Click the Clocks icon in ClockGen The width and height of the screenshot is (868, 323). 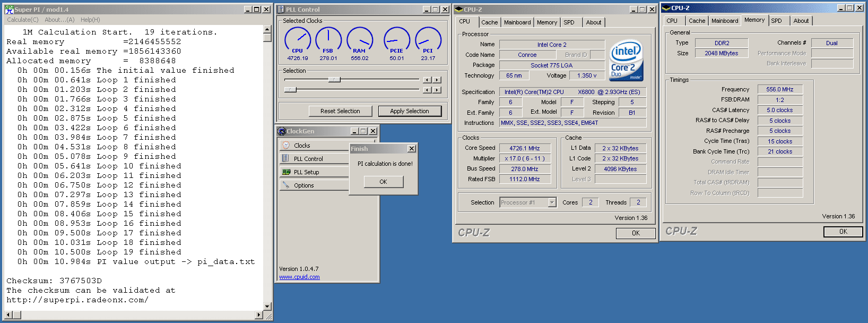point(286,145)
